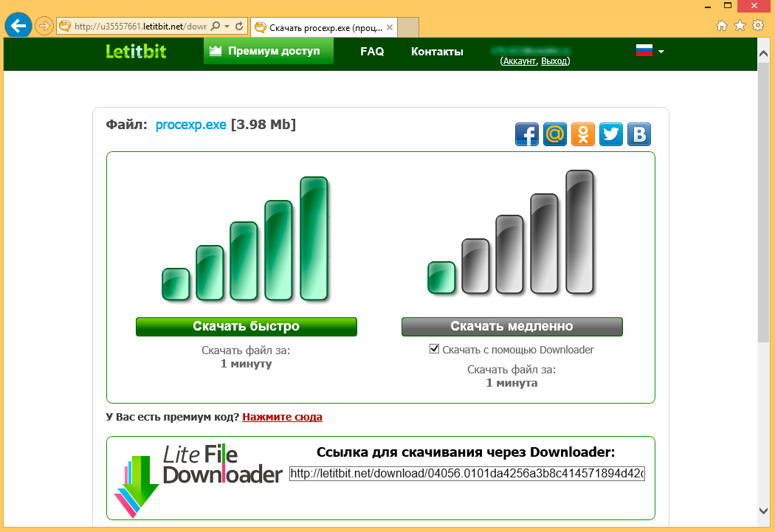This screenshot has height=532, width=775.
Task: Go back with the browser Back arrow
Action: pos(18,26)
